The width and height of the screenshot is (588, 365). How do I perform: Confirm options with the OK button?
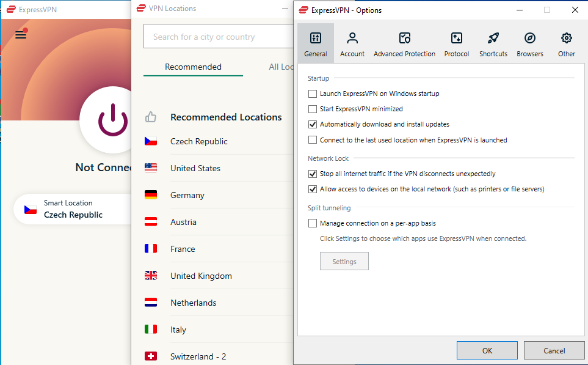pos(487,350)
